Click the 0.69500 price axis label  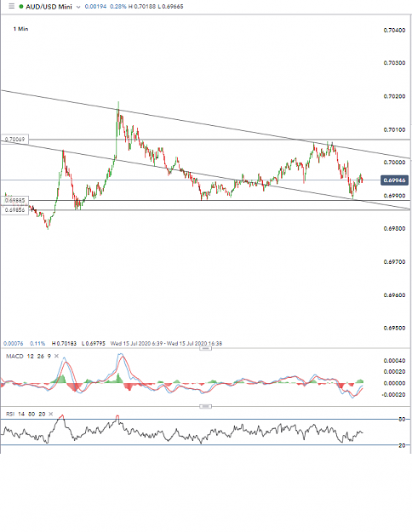(394, 328)
